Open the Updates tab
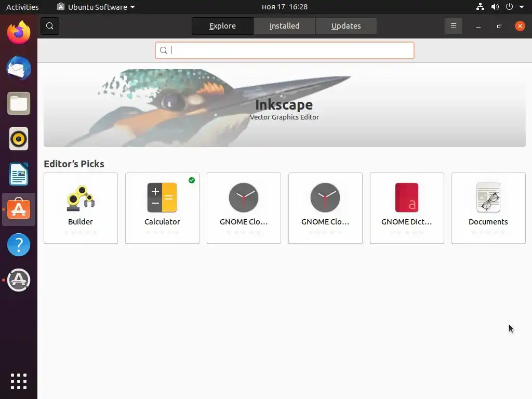Screen dimensions: 532x399 pyautogui.click(x=345, y=26)
